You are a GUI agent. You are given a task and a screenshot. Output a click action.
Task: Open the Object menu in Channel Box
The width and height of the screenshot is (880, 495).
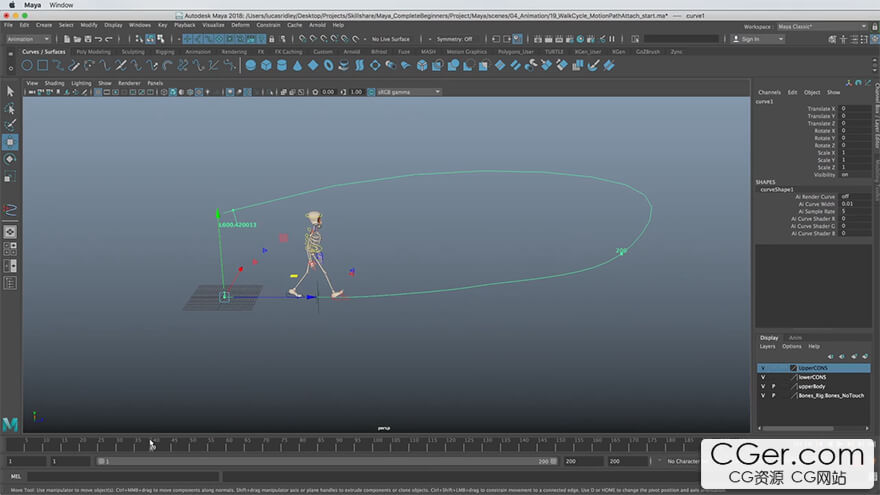click(812, 92)
